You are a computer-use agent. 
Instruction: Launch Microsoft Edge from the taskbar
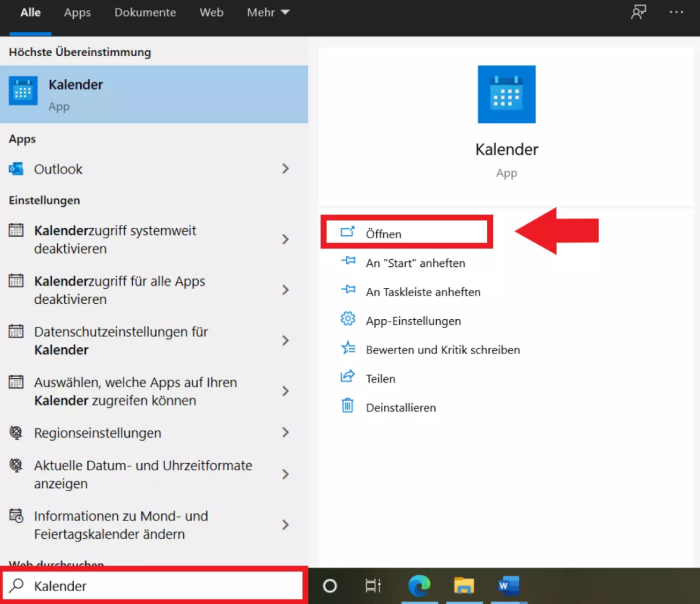pos(419,586)
